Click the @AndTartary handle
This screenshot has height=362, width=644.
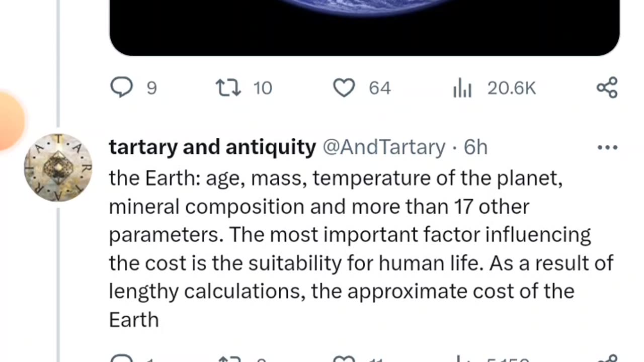tap(383, 147)
